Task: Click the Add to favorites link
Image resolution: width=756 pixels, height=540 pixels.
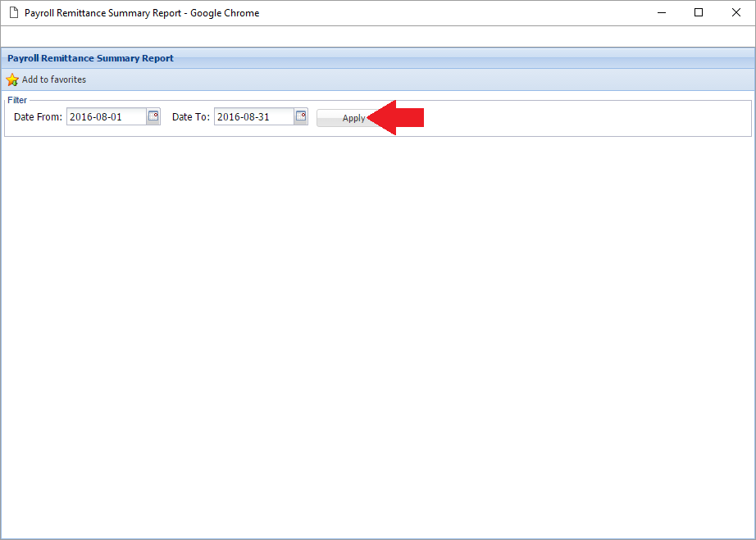Action: [54, 79]
